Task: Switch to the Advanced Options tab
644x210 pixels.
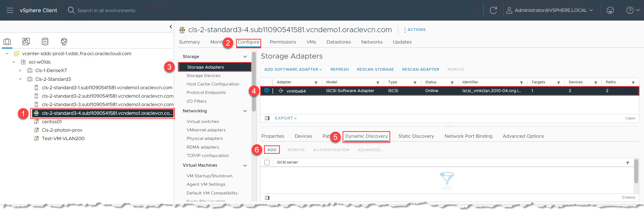Action: [x=523, y=136]
